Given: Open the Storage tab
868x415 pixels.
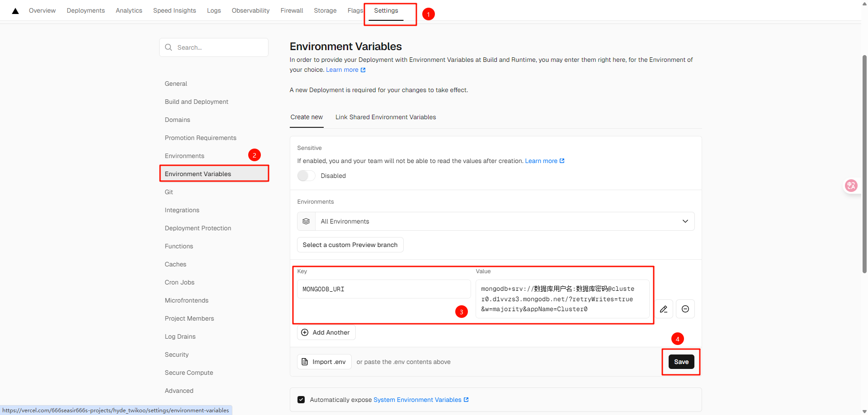Looking at the screenshot, I should (x=325, y=10).
